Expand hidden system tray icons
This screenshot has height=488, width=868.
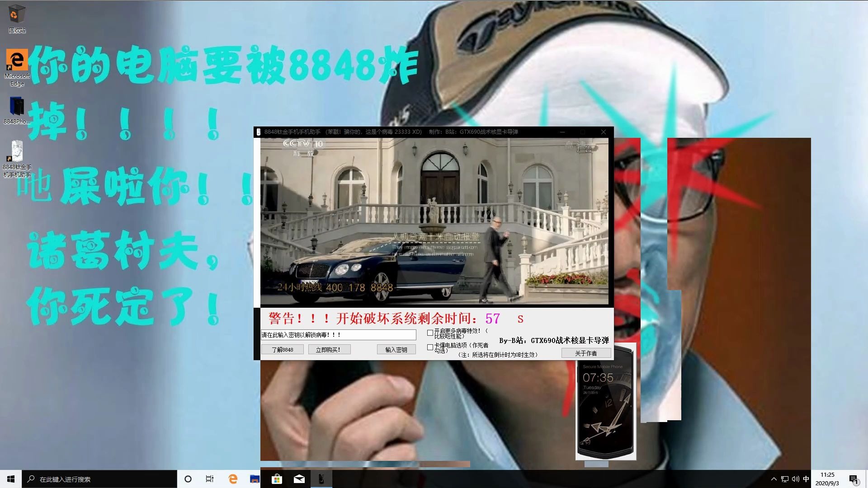pos(774,479)
